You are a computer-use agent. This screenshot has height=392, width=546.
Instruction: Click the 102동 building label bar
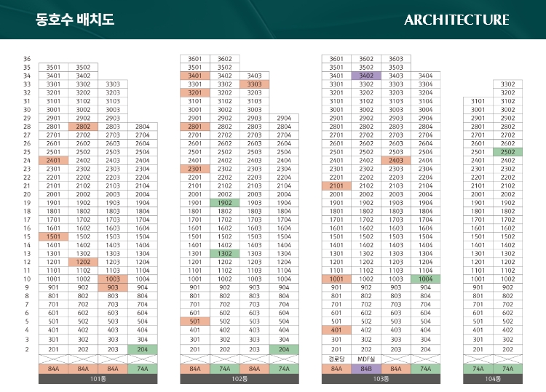(240, 379)
